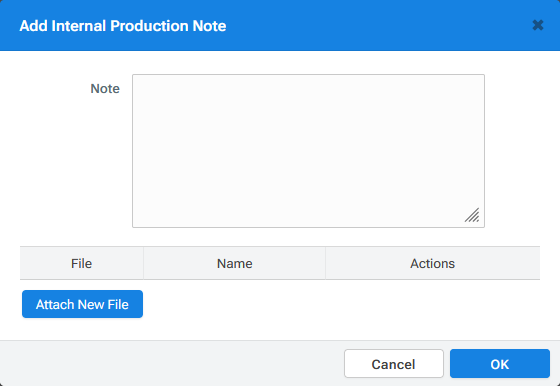
Task: Click the Note field label
Action: click(105, 89)
